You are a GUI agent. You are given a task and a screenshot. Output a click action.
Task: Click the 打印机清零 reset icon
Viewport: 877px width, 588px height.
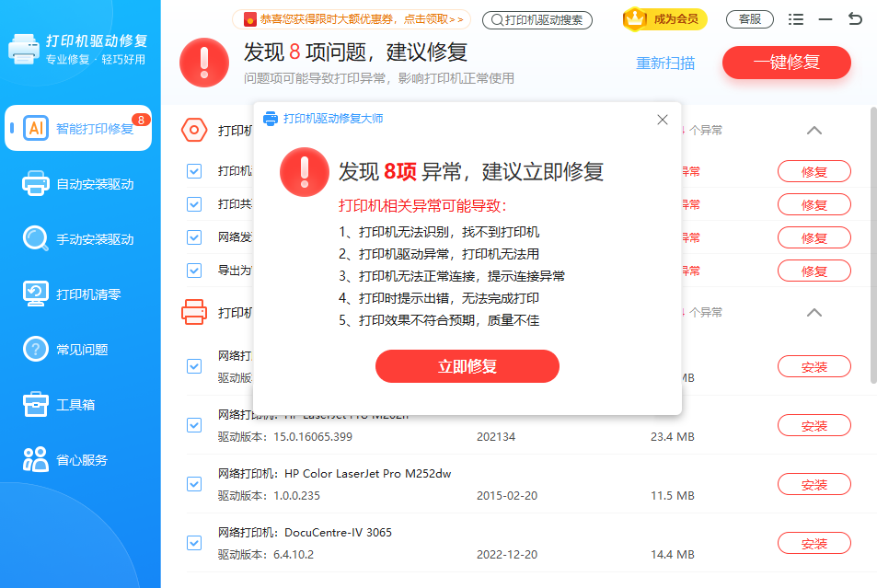(x=36, y=294)
